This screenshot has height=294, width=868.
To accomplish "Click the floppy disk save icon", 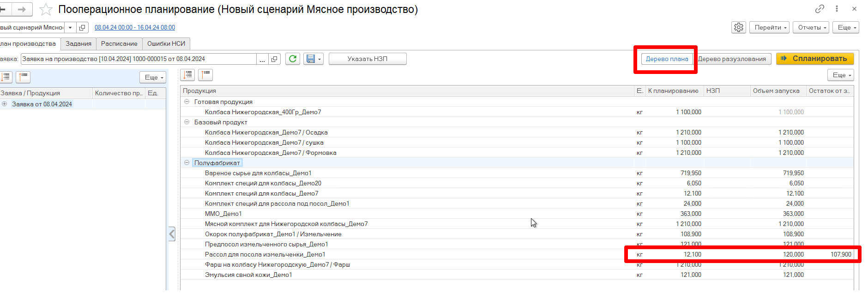I will point(311,59).
